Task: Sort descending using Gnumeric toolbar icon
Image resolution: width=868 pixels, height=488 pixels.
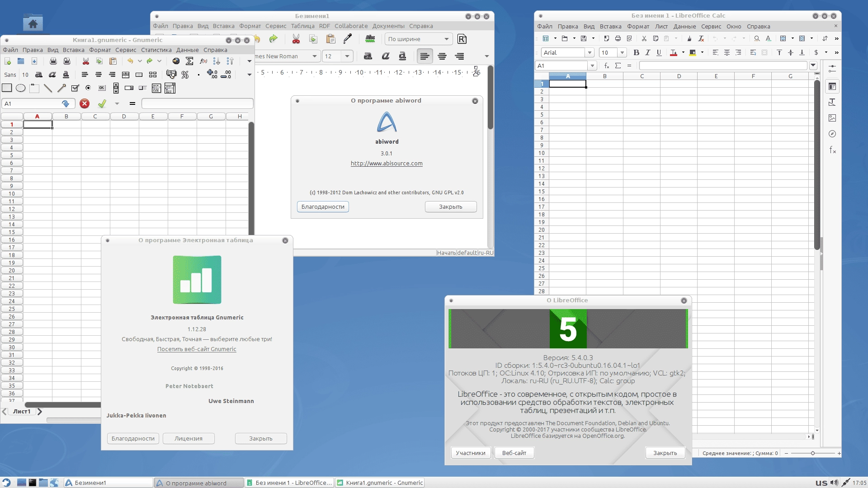Action: (230, 61)
